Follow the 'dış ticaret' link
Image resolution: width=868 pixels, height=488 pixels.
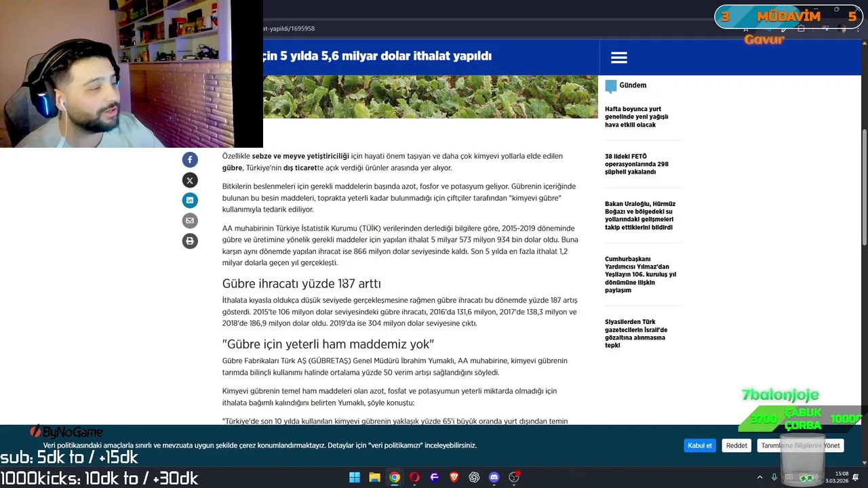pyautogui.click(x=300, y=167)
